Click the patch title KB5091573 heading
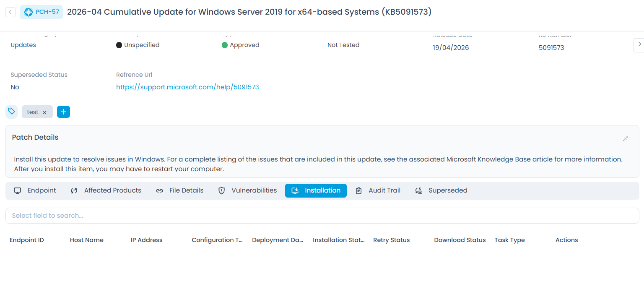This screenshot has height=284, width=644. pos(249,12)
